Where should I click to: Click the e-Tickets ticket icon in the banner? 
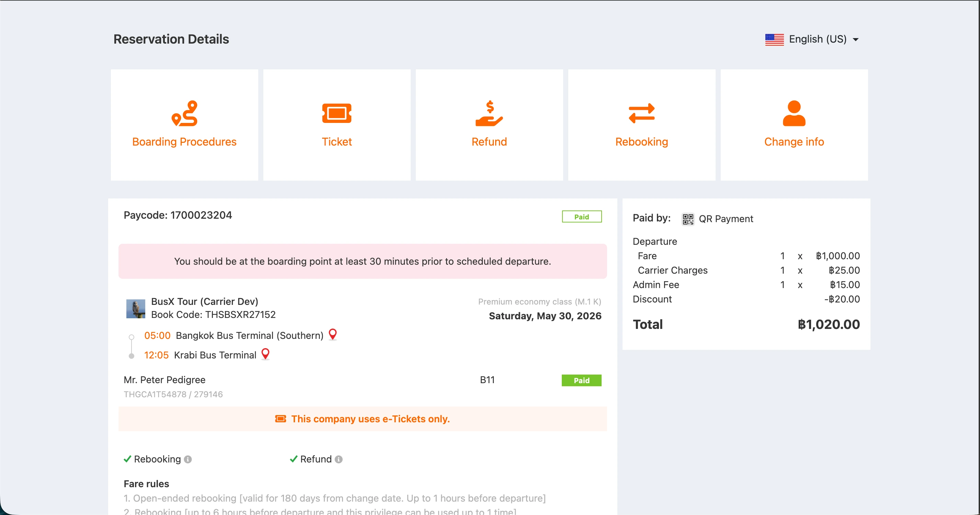click(281, 419)
